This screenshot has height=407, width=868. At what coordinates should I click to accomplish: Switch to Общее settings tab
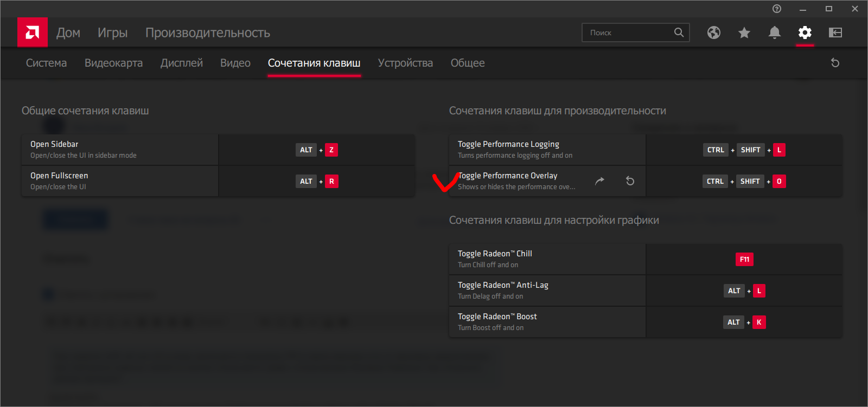tap(468, 63)
